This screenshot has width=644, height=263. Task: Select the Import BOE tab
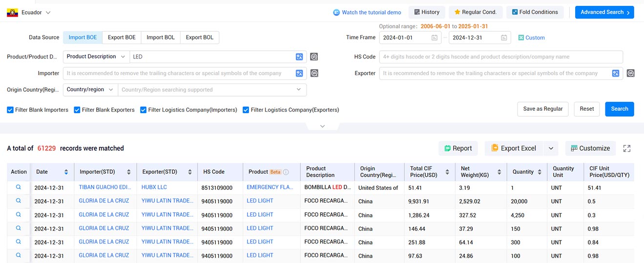coord(83,38)
